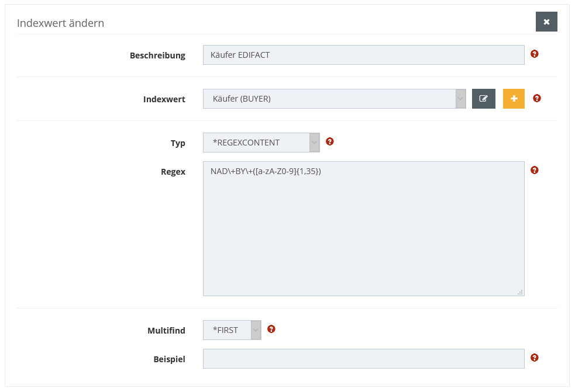
Task: Open the Multifind *FIRST dropdown
Action: click(232, 330)
